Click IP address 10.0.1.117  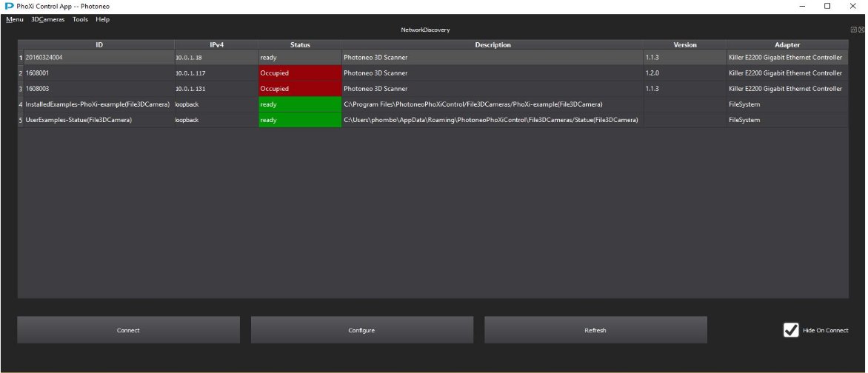pyautogui.click(x=216, y=73)
